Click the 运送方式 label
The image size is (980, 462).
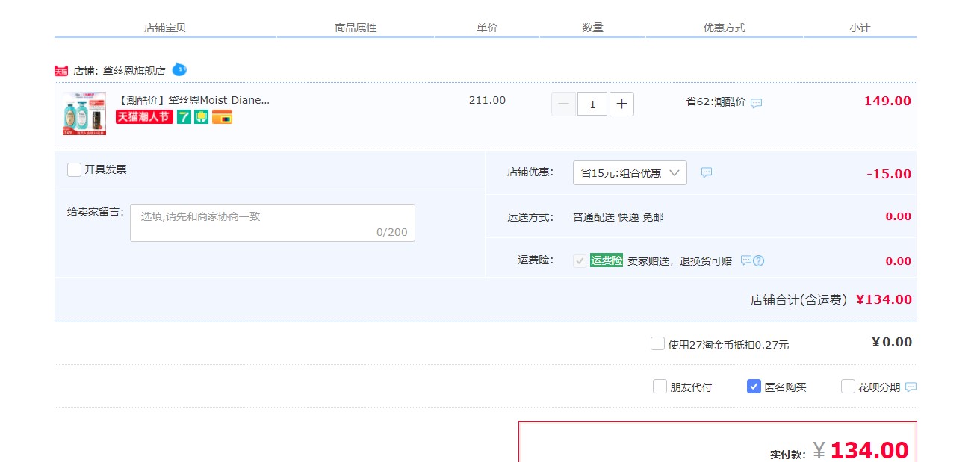point(530,217)
